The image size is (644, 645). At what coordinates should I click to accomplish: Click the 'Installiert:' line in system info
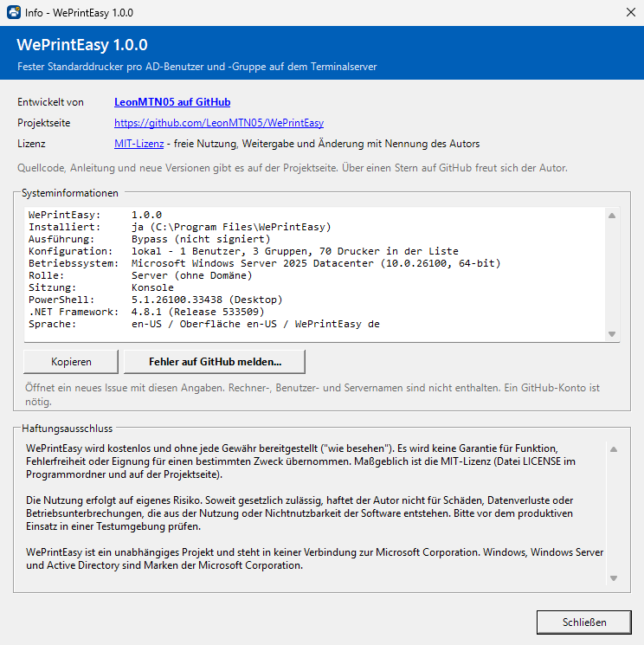click(180, 227)
